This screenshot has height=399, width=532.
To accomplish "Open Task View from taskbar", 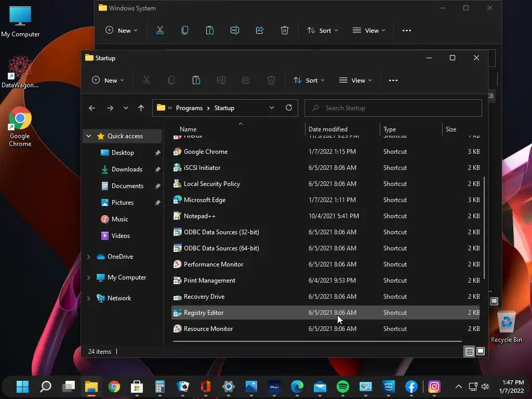I will pos(69,387).
